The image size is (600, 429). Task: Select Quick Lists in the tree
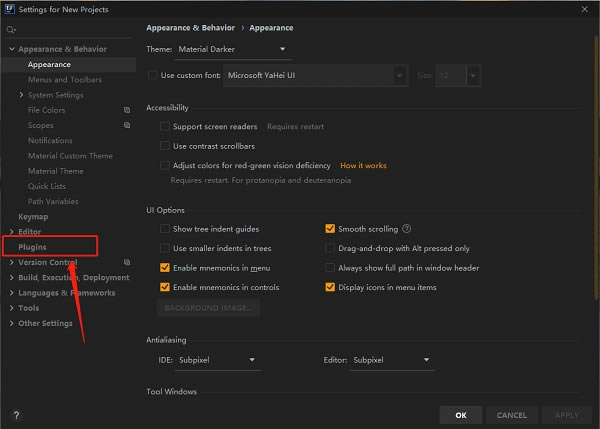pyautogui.click(x=47, y=186)
